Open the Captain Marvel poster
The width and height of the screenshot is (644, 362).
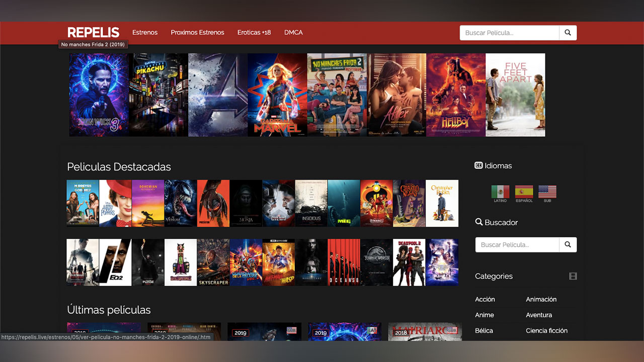pos(277,95)
